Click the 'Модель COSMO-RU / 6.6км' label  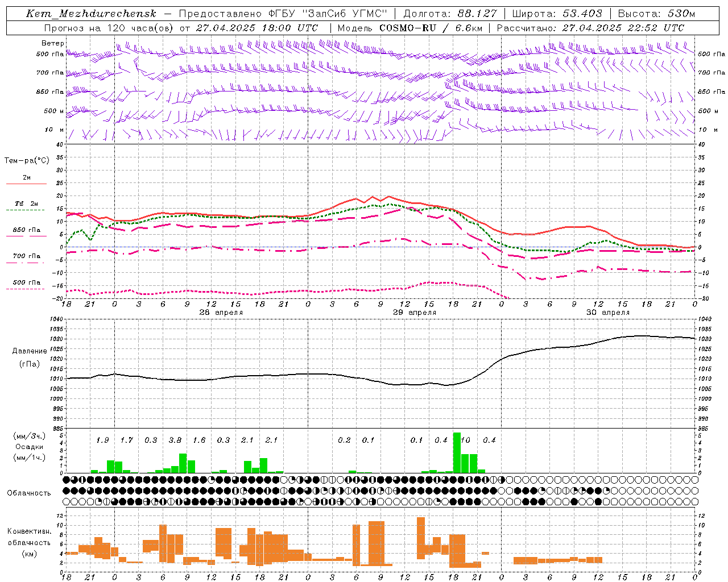click(x=410, y=28)
